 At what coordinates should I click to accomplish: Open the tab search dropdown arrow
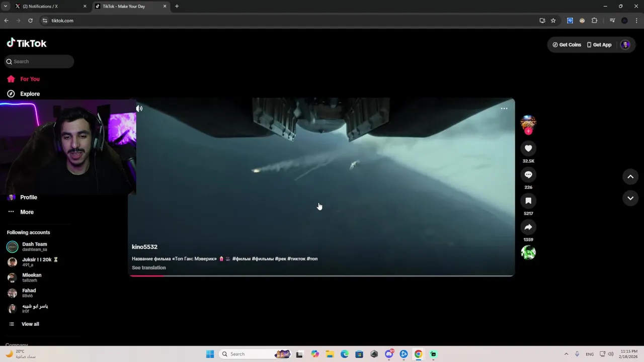(5, 7)
